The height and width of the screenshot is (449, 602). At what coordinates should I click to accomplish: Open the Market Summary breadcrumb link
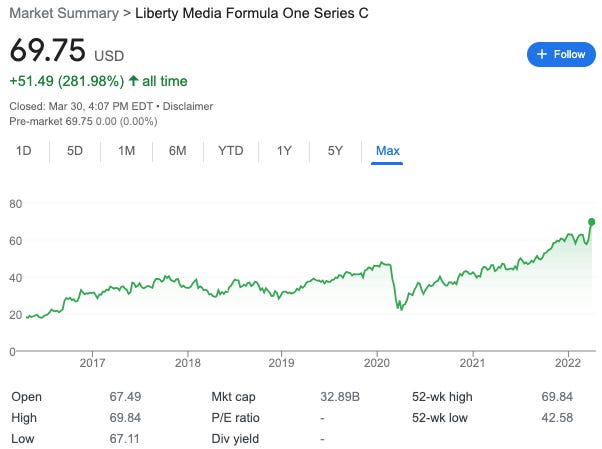click(x=64, y=13)
